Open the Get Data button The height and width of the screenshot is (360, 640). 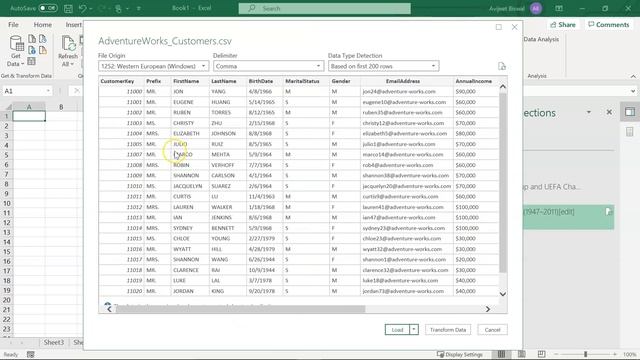pyautogui.click(x=16, y=51)
